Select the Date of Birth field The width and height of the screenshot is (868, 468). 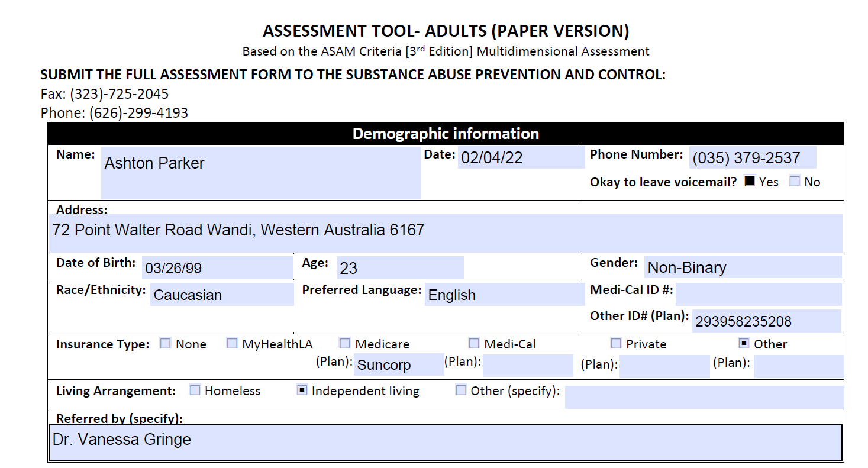click(x=217, y=268)
